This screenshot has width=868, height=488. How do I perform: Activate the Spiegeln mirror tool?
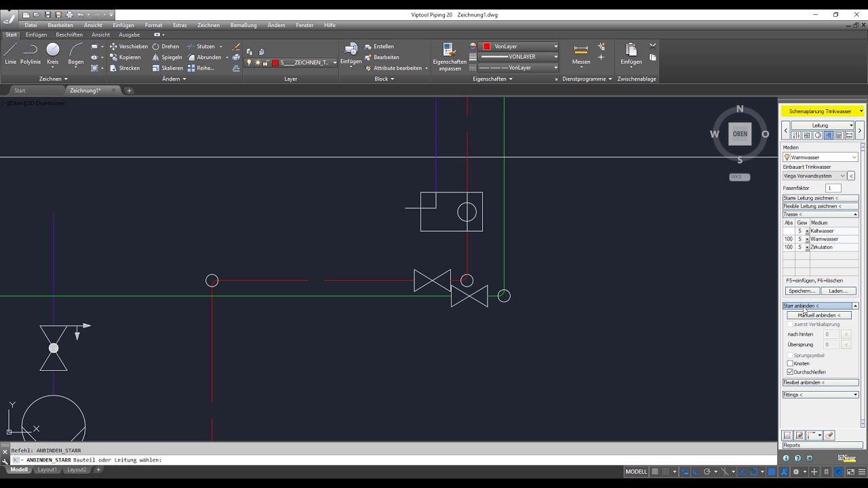click(167, 58)
